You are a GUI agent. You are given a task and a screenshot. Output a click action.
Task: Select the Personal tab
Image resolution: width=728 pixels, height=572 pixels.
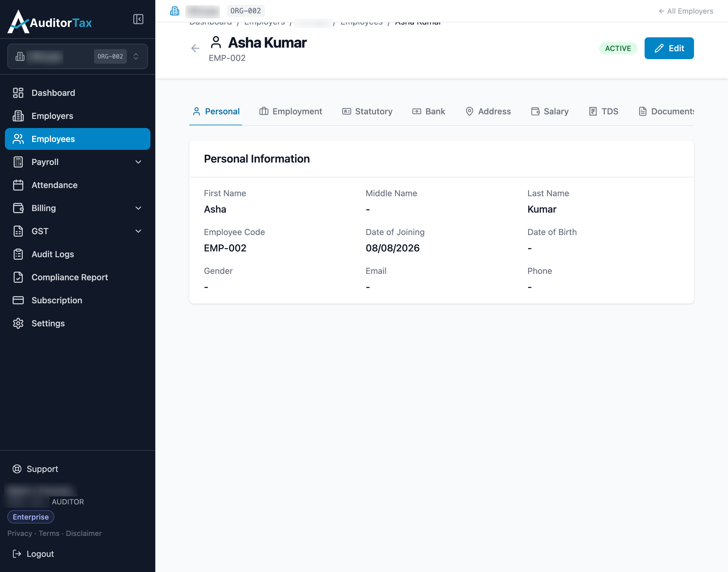click(x=216, y=112)
